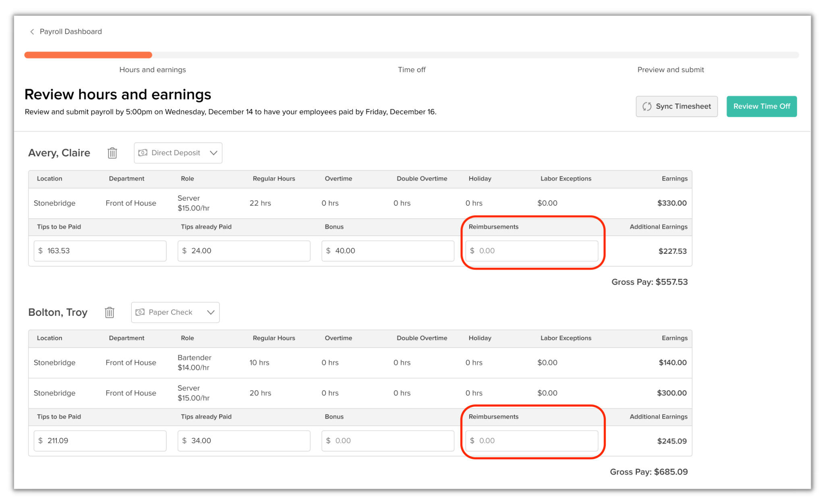Image resolution: width=825 pixels, height=504 pixels.
Task: Click the cash icon in Paper Check selector
Action: pos(140,313)
